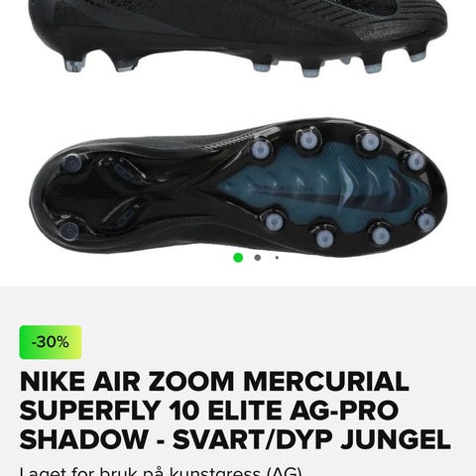Open the side-view boot photo
476x476 pixels.
[238, 37]
